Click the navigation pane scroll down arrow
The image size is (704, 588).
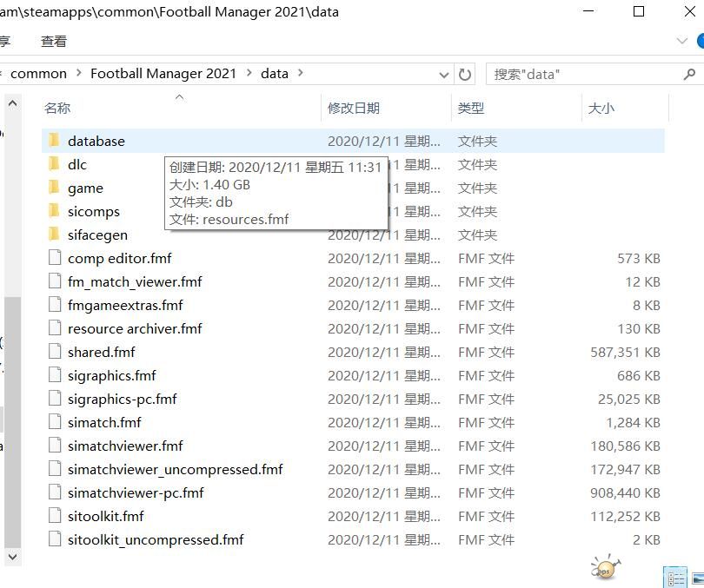12,557
